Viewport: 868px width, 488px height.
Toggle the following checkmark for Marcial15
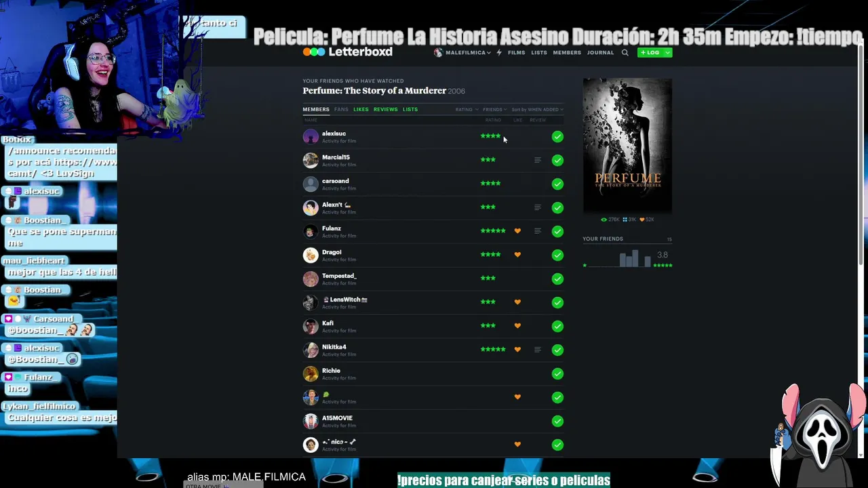point(557,161)
